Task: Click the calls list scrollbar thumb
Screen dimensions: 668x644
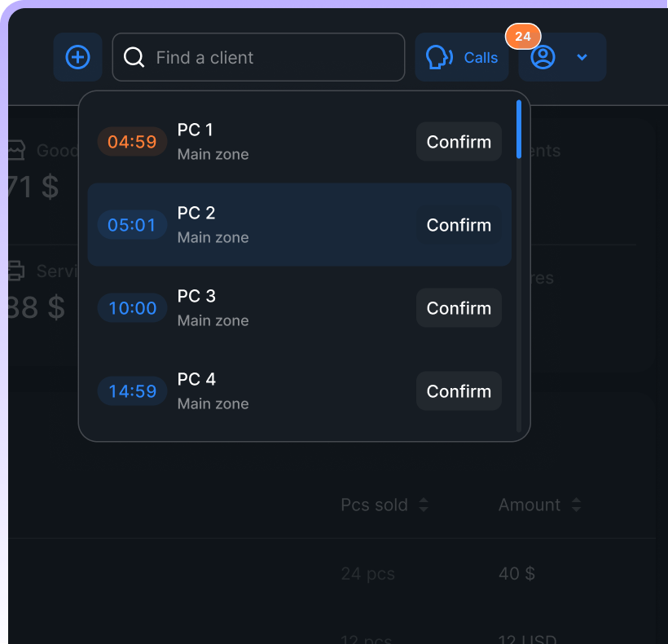Action: [x=519, y=129]
